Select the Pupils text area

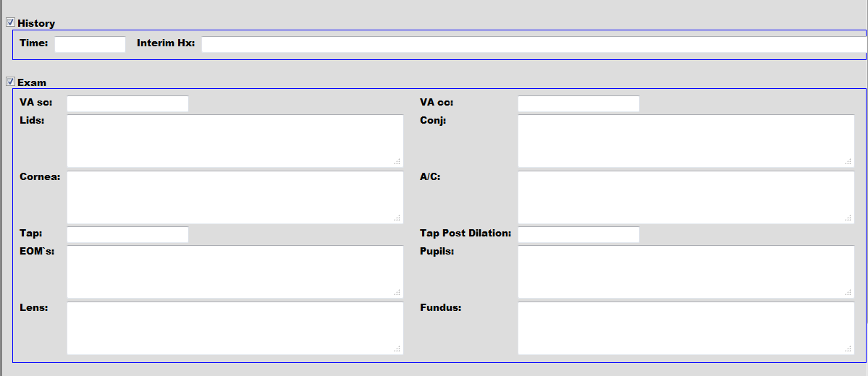[x=686, y=271]
